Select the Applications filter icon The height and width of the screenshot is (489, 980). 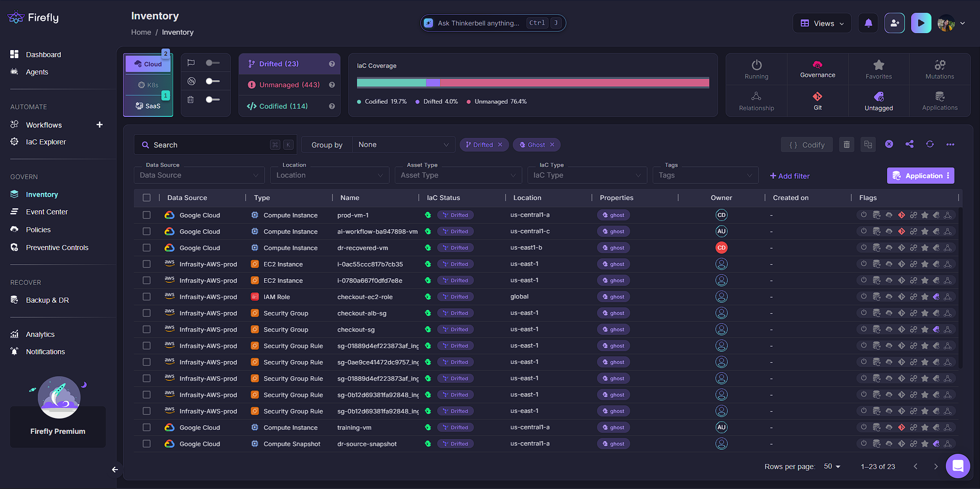pyautogui.click(x=940, y=101)
